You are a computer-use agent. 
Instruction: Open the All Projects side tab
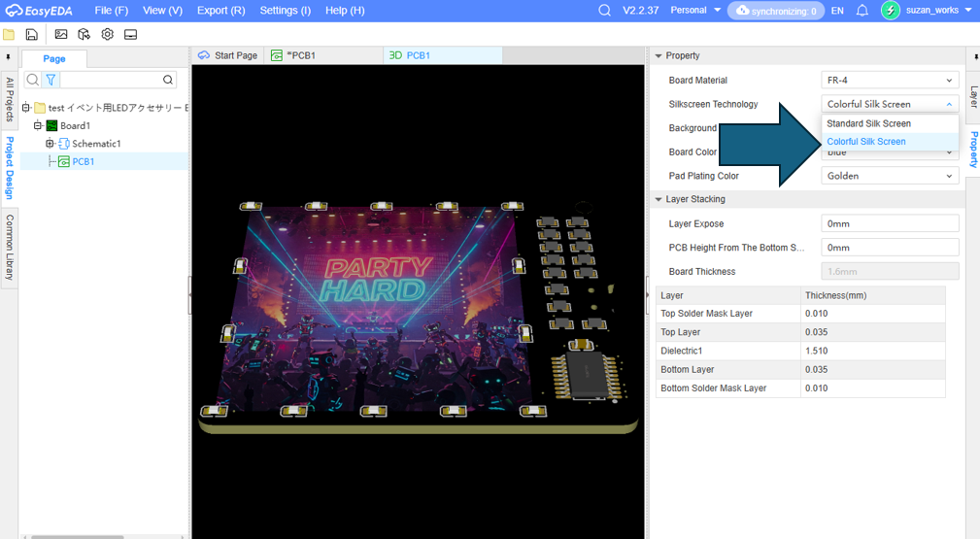click(10, 98)
